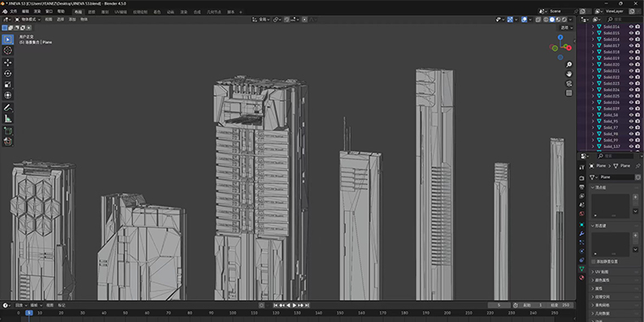
Task: Toggle snapping magnet in header
Action: click(x=286, y=19)
